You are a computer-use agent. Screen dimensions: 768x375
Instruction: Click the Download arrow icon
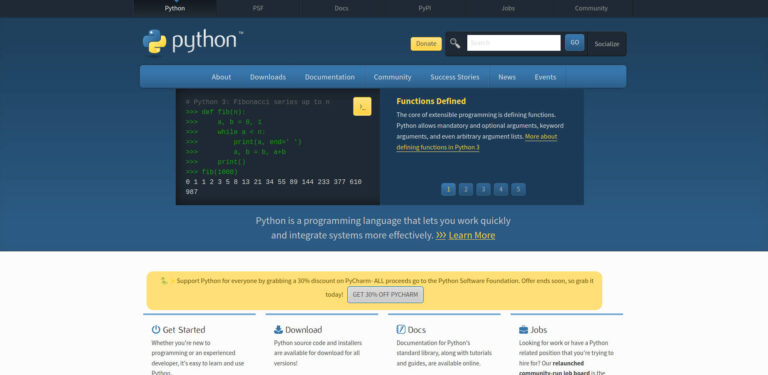coord(278,329)
